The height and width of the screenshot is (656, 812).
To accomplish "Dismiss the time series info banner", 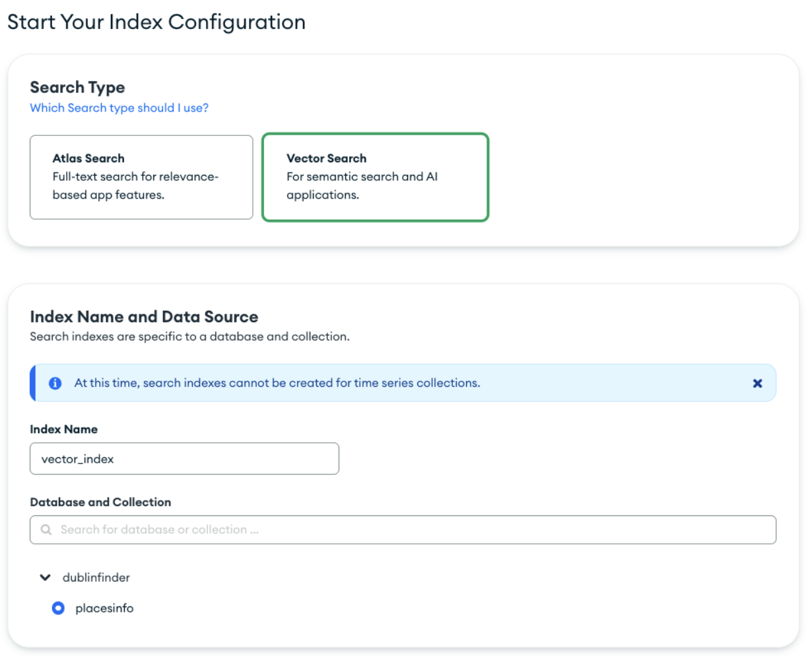I will click(x=757, y=383).
